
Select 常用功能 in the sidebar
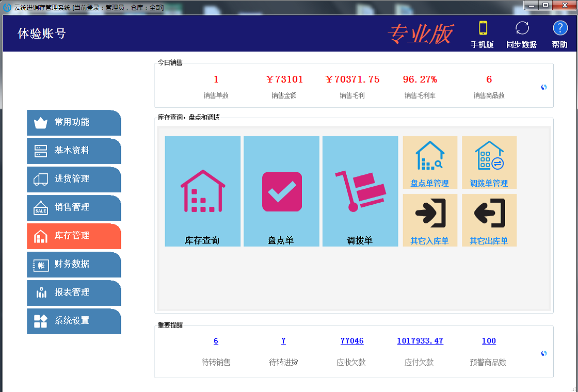(74, 123)
